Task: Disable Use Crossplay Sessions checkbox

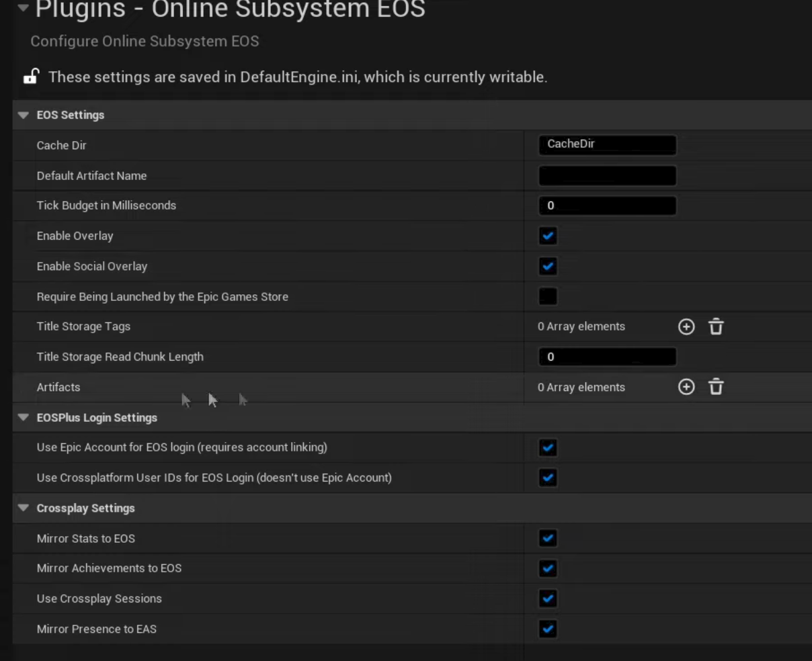Action: click(x=548, y=599)
